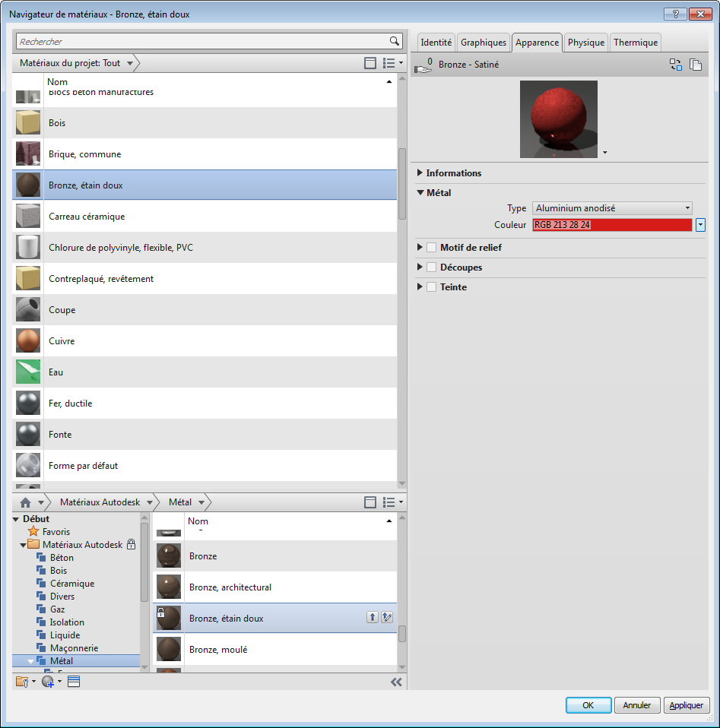Click the help question mark button
This screenshot has width=720, height=728.
point(675,14)
